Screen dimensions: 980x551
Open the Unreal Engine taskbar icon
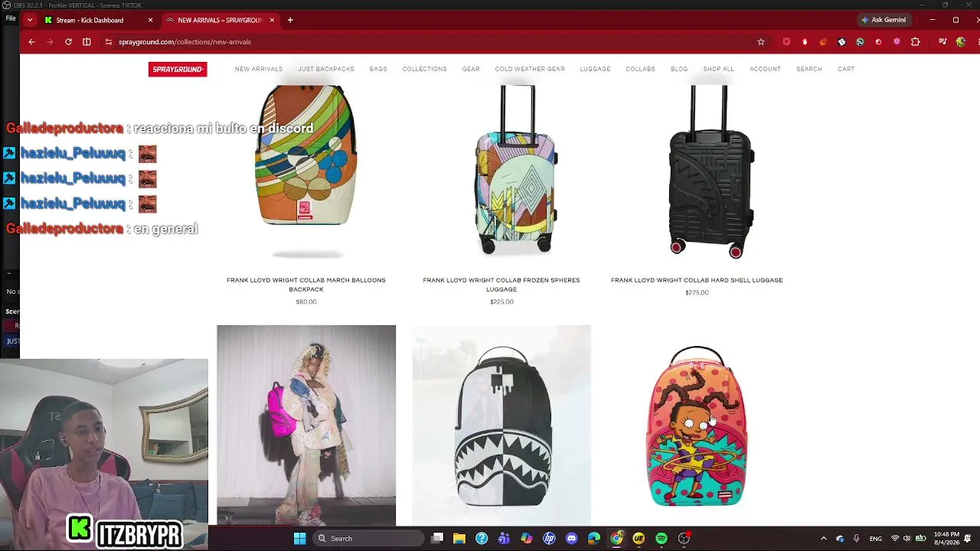pos(639,539)
